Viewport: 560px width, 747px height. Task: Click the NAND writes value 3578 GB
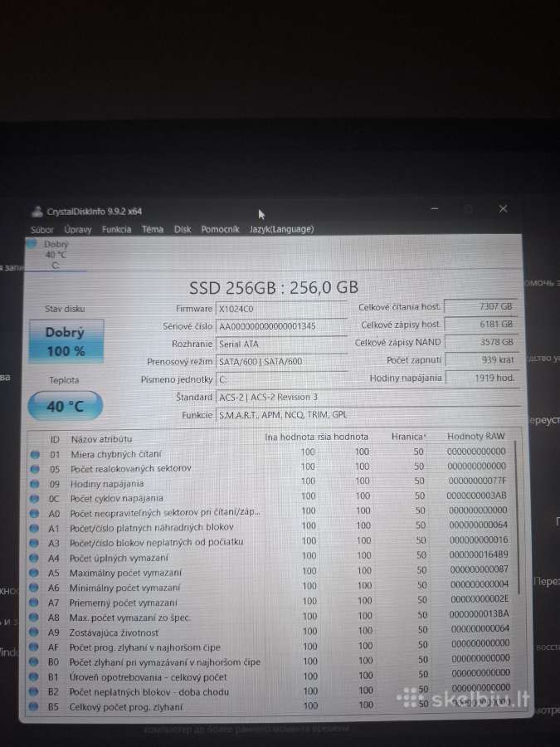481,342
